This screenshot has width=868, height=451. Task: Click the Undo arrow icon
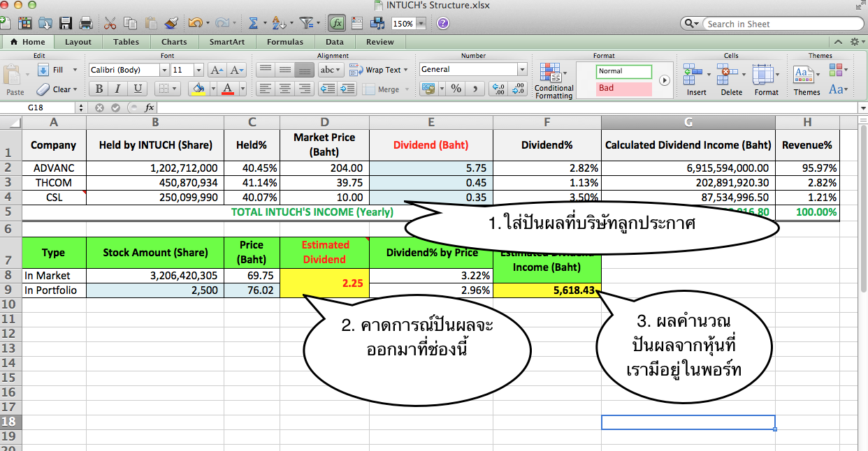pos(194,23)
